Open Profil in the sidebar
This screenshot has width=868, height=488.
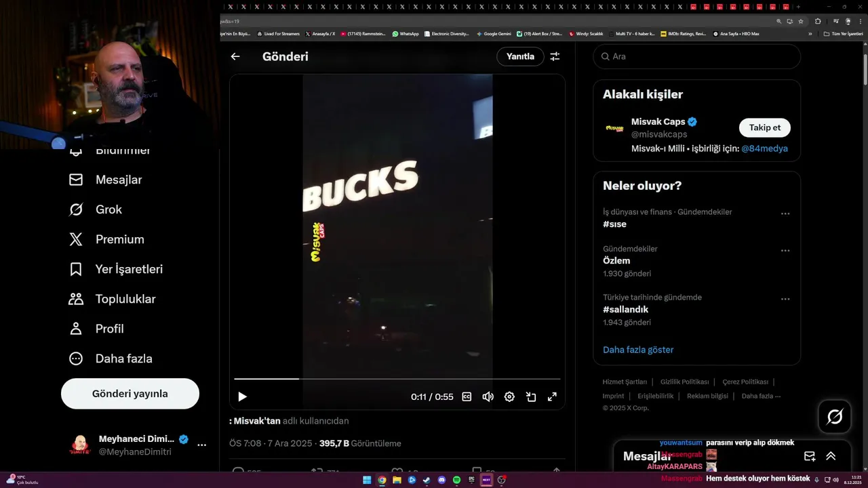[96, 329]
